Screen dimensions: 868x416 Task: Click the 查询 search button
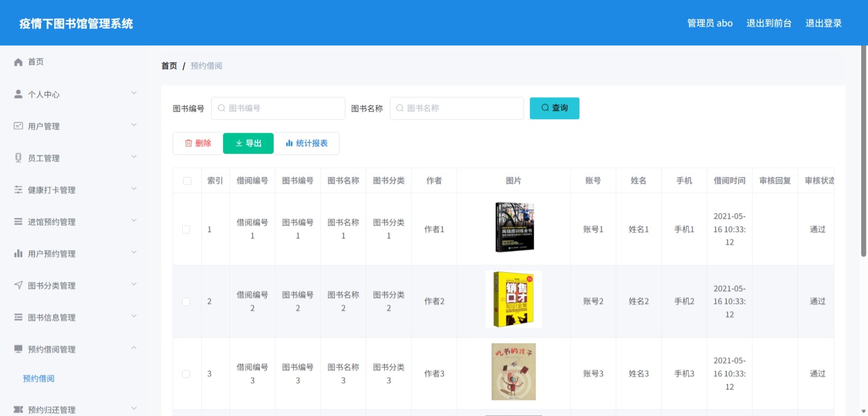tap(554, 108)
